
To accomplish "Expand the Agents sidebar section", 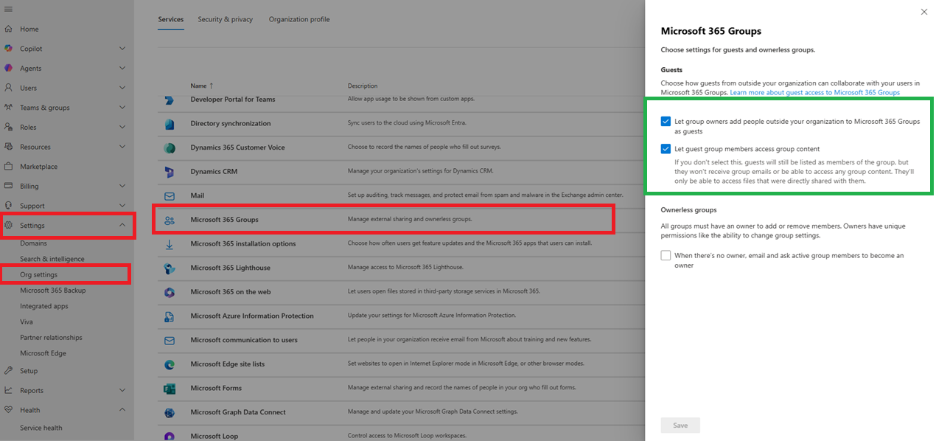I will click(x=122, y=69).
